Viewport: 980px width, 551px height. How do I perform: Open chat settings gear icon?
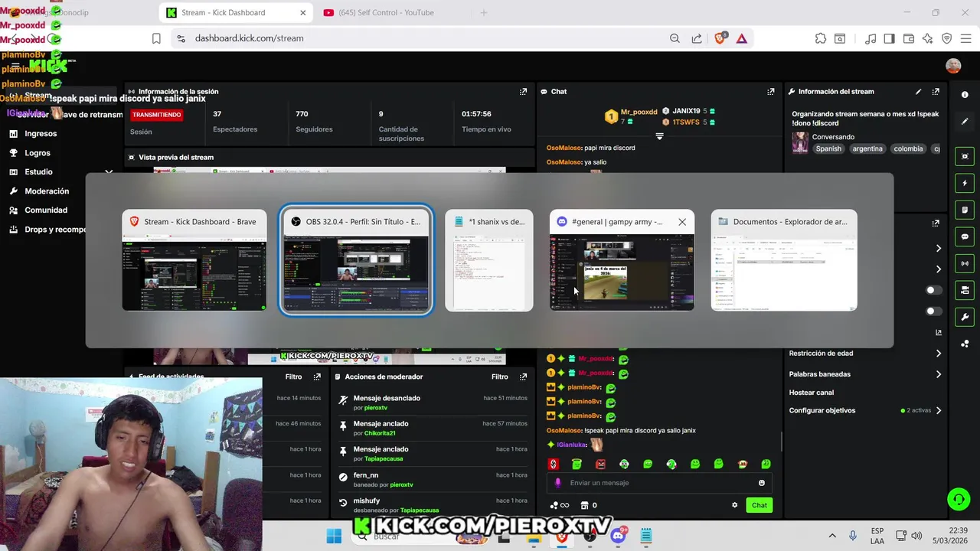(x=734, y=505)
